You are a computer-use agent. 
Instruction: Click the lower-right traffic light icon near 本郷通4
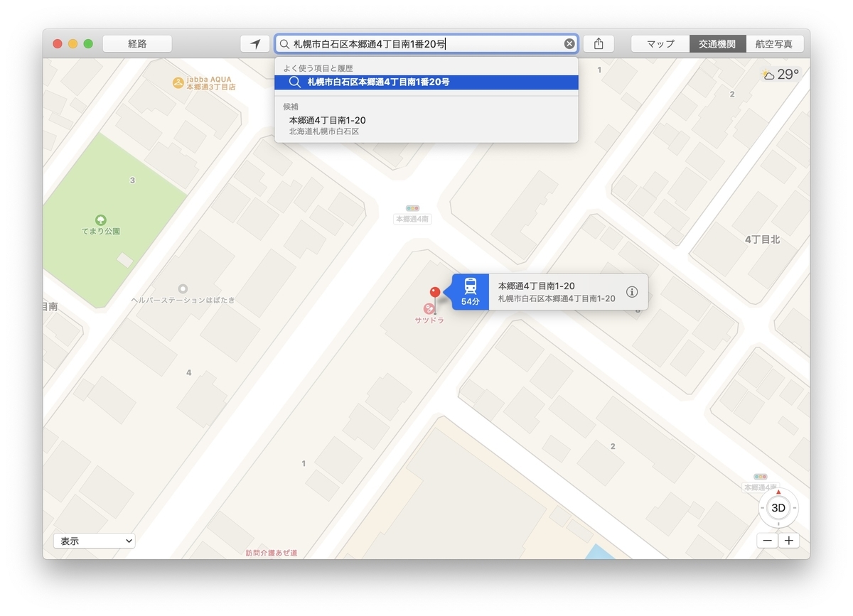tap(761, 477)
